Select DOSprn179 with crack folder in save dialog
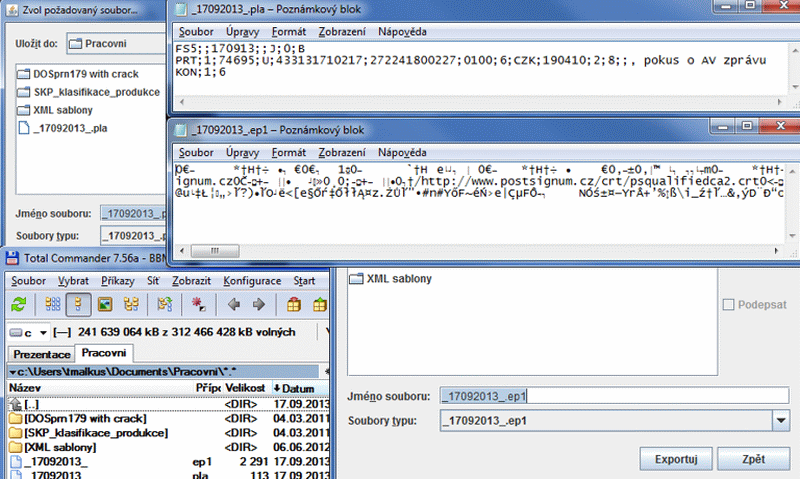The height and width of the screenshot is (479, 800). [x=78, y=74]
